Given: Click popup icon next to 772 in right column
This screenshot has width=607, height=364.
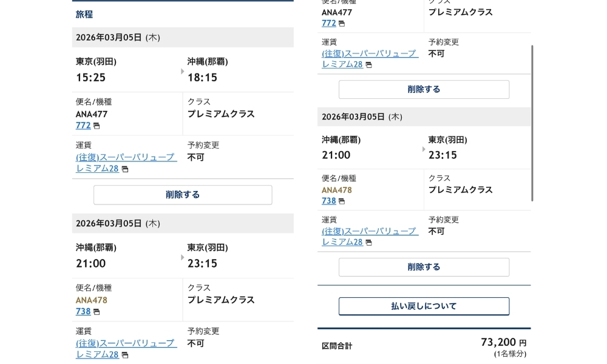Looking at the screenshot, I should (341, 24).
